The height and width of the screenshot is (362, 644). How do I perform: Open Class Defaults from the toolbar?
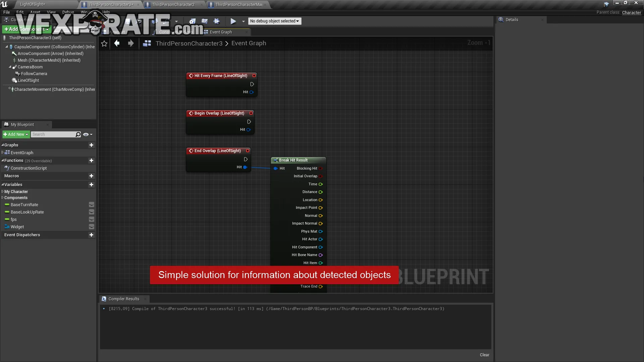pos(205,21)
